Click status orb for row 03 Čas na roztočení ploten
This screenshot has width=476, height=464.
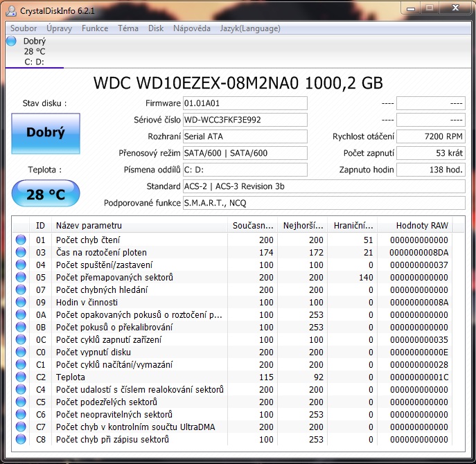coord(21,252)
